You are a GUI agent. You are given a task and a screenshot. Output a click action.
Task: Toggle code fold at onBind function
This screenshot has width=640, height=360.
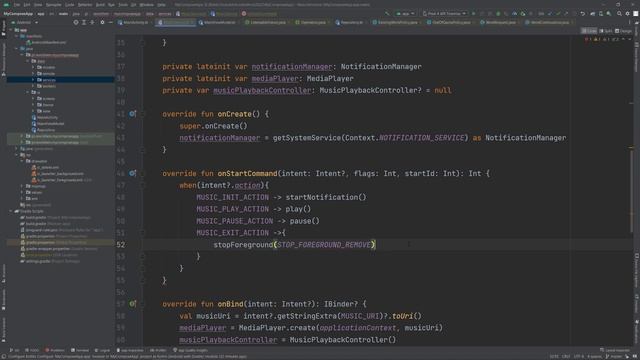click(x=143, y=304)
